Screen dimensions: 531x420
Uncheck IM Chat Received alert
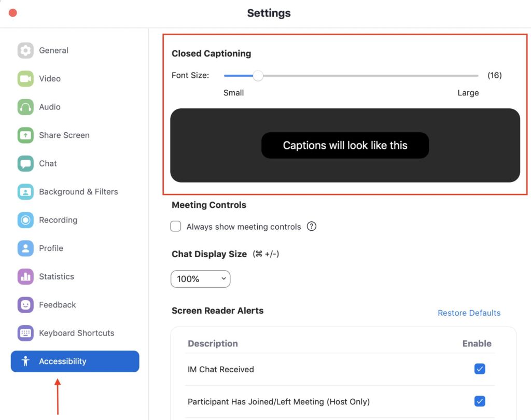(480, 369)
